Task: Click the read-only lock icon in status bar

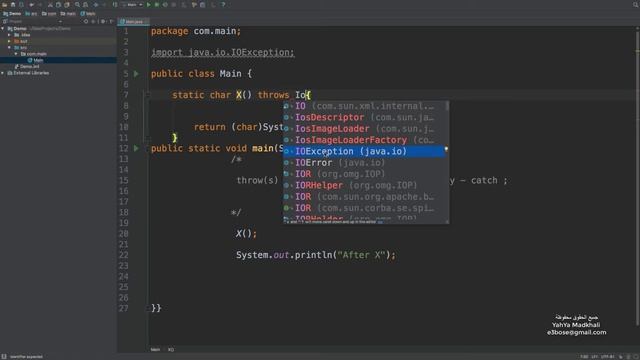Action: click(x=621, y=357)
